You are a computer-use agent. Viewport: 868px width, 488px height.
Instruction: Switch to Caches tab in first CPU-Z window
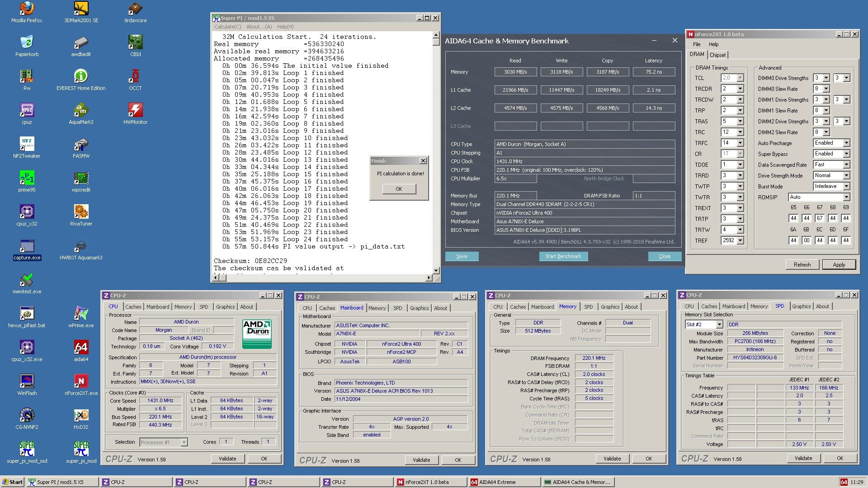coord(133,307)
